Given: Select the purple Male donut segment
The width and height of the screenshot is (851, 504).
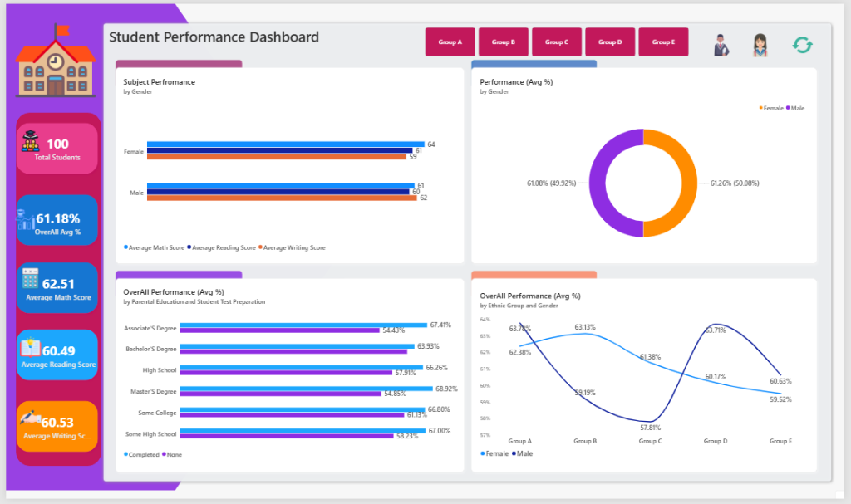Looking at the screenshot, I should 598,183.
